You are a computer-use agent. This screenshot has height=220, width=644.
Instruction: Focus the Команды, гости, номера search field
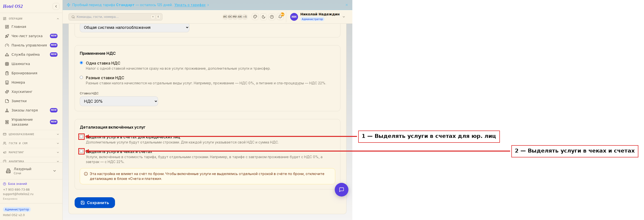pyautogui.click(x=115, y=17)
